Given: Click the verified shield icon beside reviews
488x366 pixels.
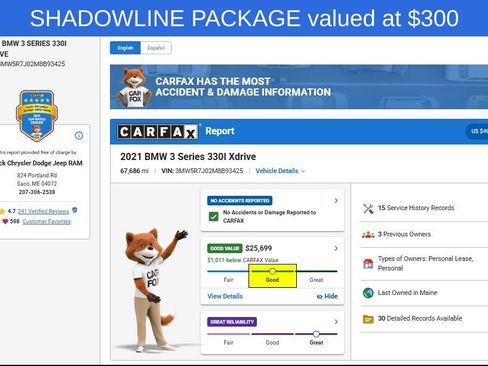Looking at the screenshot, I should (x=75, y=210).
